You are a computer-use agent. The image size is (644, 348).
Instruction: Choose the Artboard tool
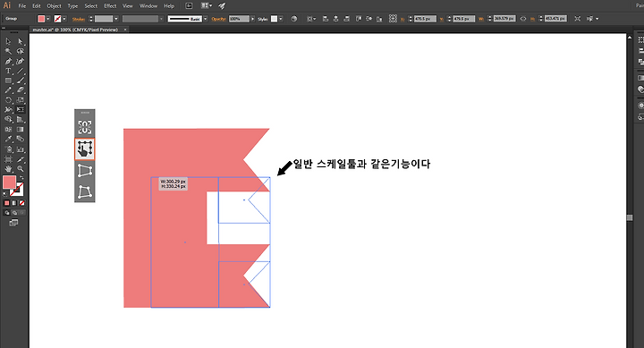coord(8,159)
